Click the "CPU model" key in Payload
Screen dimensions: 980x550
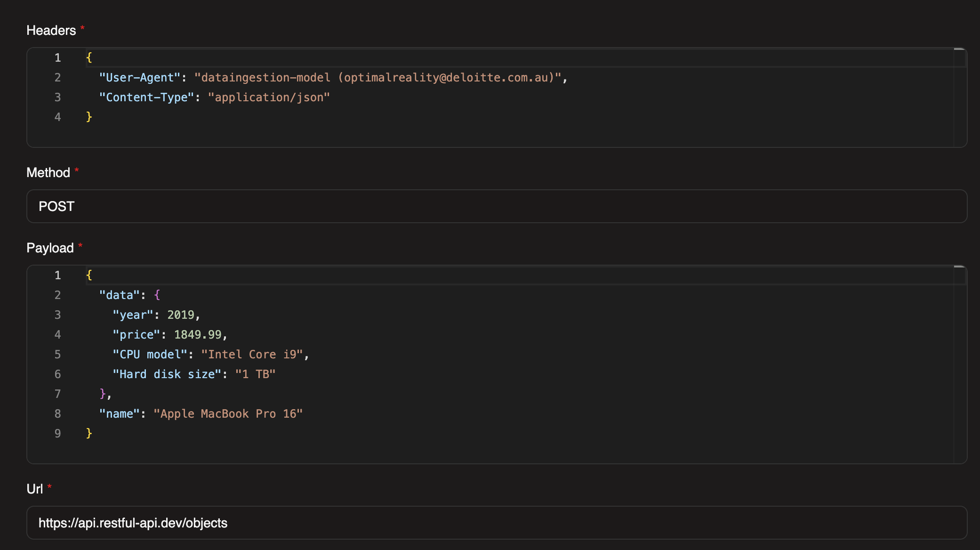[150, 355]
